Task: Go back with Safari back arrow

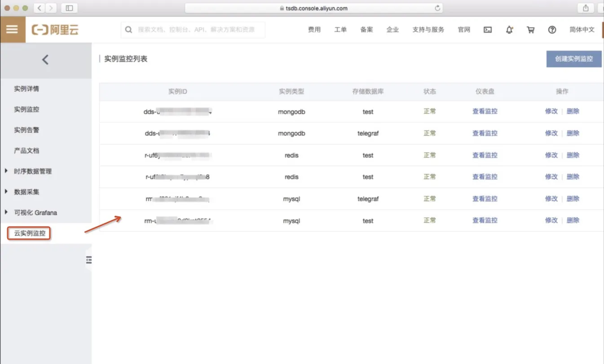Action: [40, 8]
